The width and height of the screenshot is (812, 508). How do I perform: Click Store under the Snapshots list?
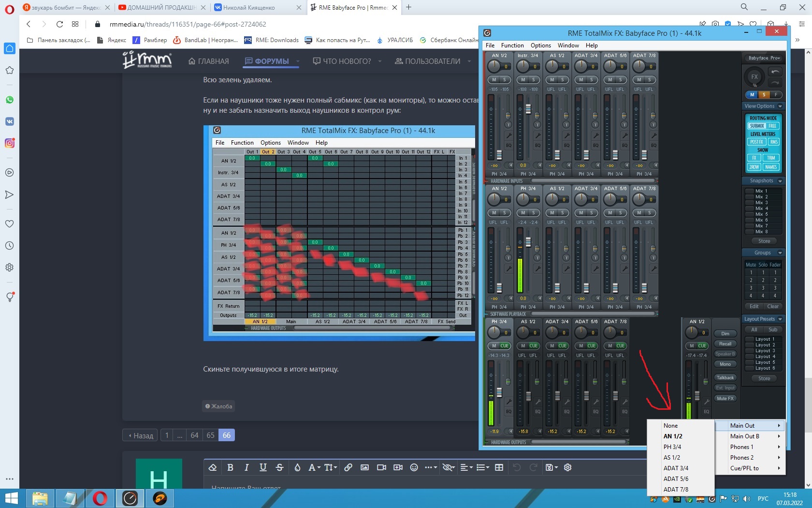click(x=764, y=241)
